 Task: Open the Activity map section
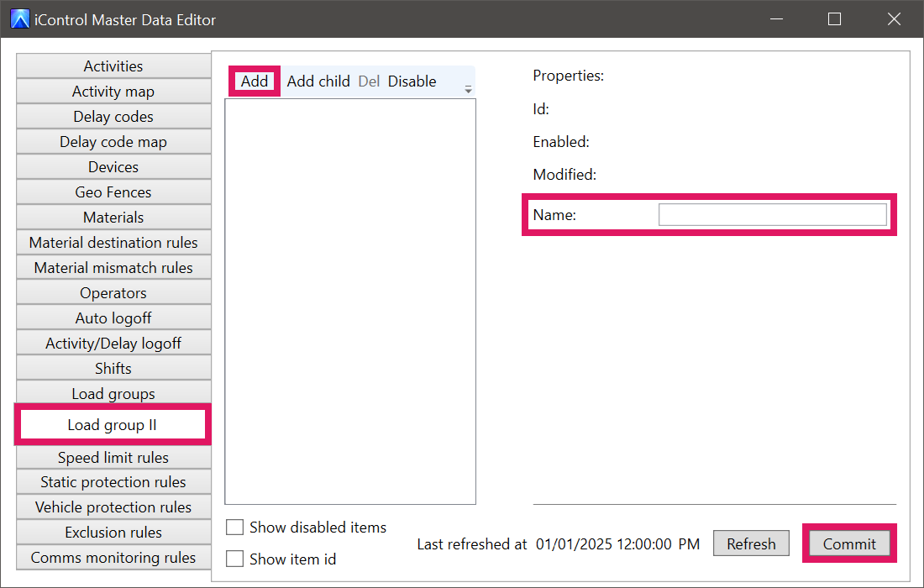click(x=113, y=92)
